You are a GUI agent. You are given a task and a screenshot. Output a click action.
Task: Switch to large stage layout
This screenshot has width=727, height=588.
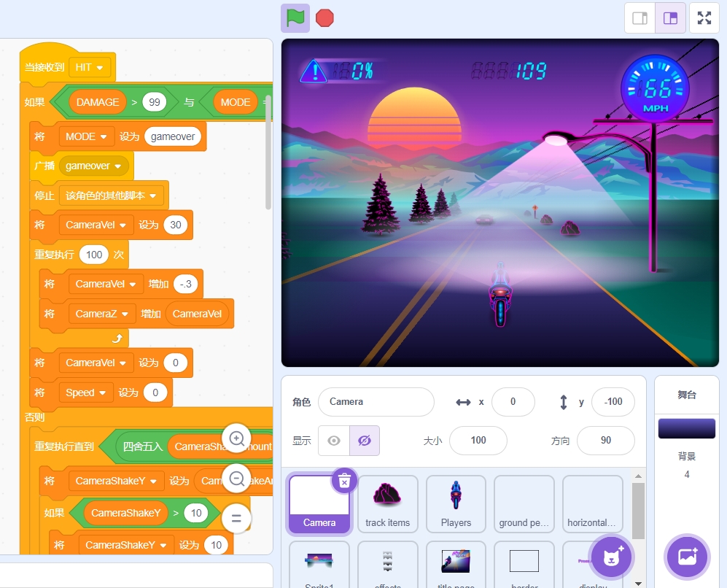pyautogui.click(x=671, y=18)
